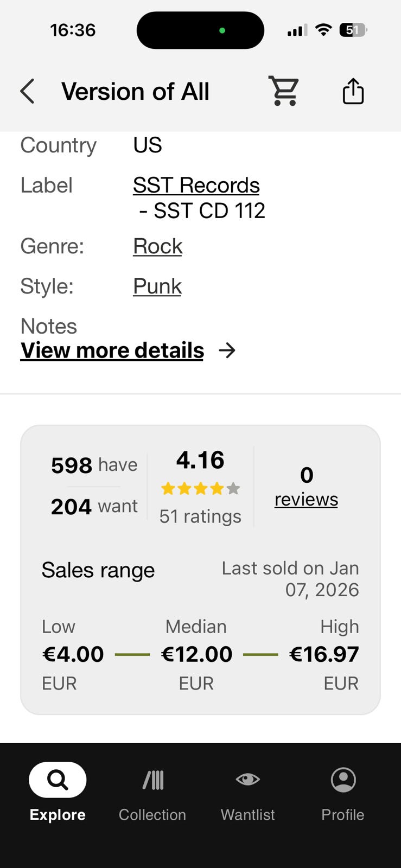Viewport: 401px width, 868px height.
Task: Tap the share icon
Action: (353, 91)
